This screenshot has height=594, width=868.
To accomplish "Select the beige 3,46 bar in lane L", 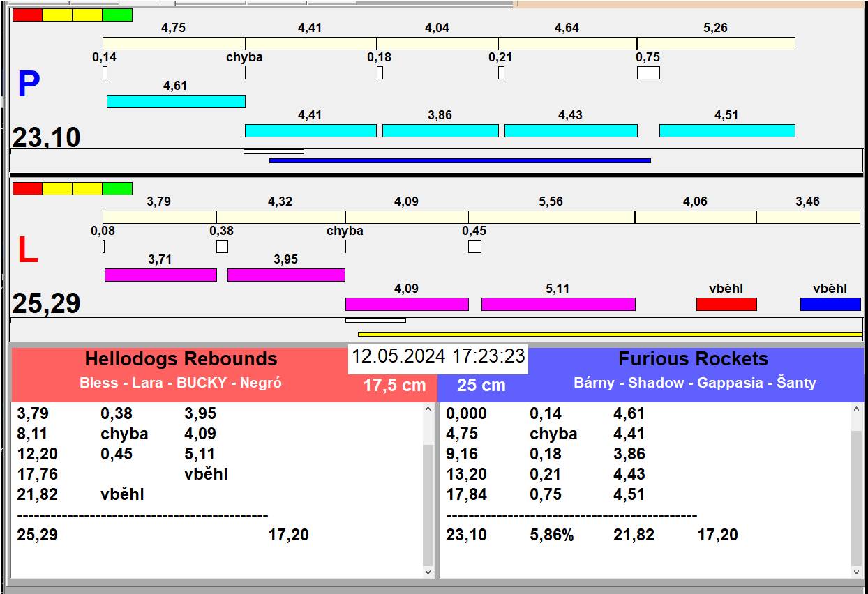I will [808, 217].
